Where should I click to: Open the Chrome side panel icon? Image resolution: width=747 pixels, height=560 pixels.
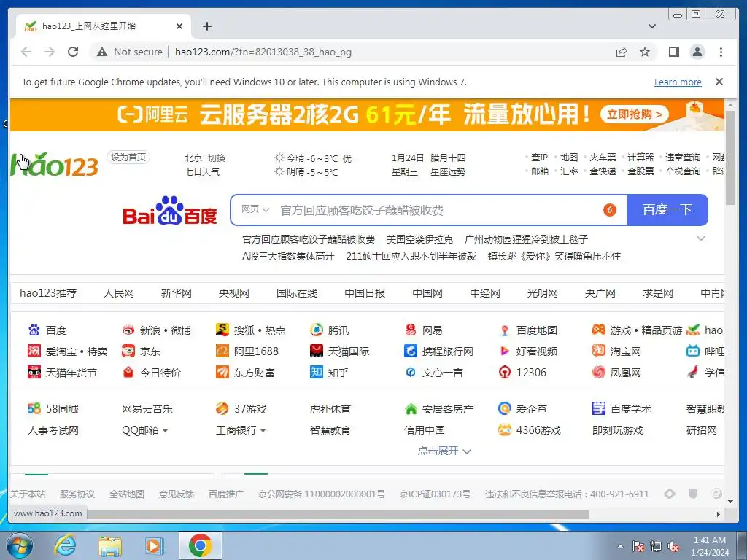pos(673,52)
